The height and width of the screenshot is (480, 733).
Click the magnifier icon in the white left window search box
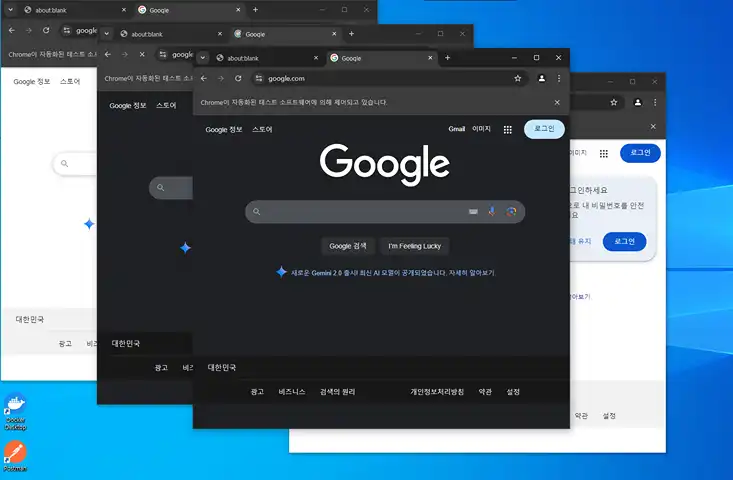(x=65, y=164)
